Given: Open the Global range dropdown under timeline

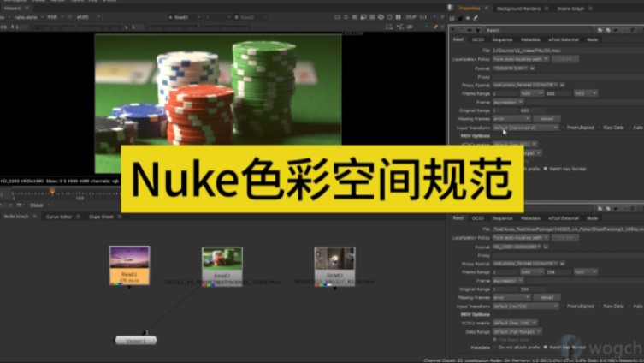Looking at the screenshot, I should click(x=39, y=205).
